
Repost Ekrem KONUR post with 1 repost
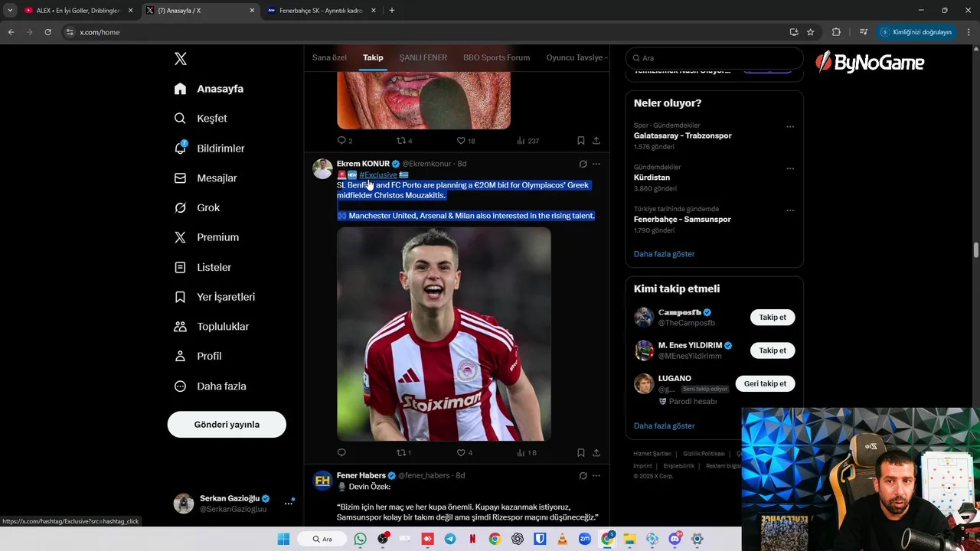pos(400,453)
